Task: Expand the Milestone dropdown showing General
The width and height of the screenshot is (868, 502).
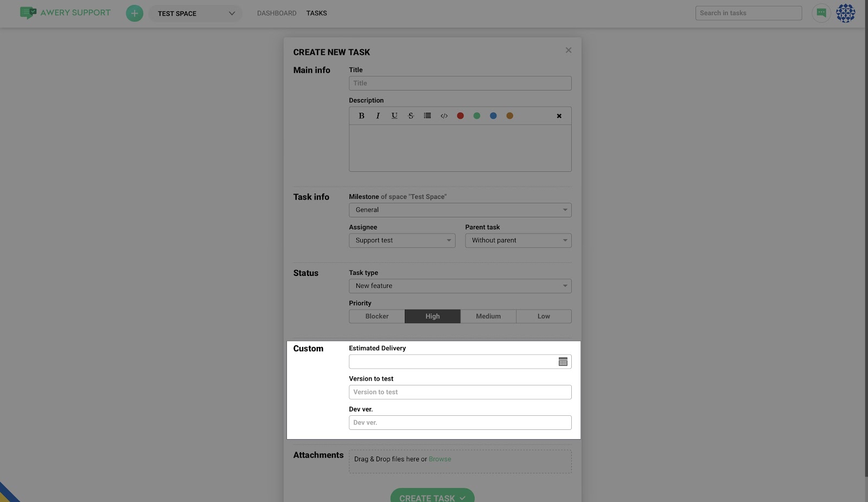Action: [459, 210]
